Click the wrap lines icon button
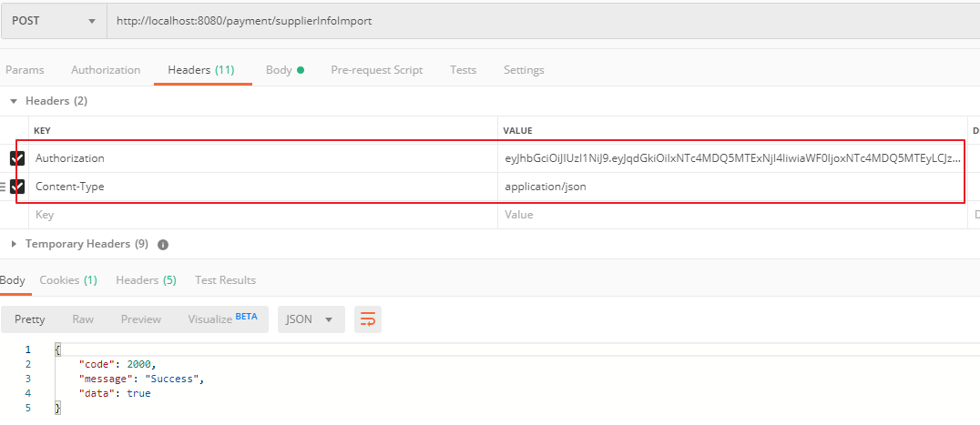Image resolution: width=980 pixels, height=425 pixels. coord(368,319)
